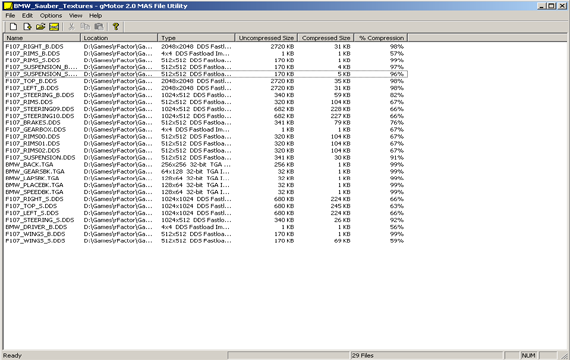This screenshot has height=360, width=570.
Task: Select the F107_STEERING_S.DDS file
Action: click(40, 220)
